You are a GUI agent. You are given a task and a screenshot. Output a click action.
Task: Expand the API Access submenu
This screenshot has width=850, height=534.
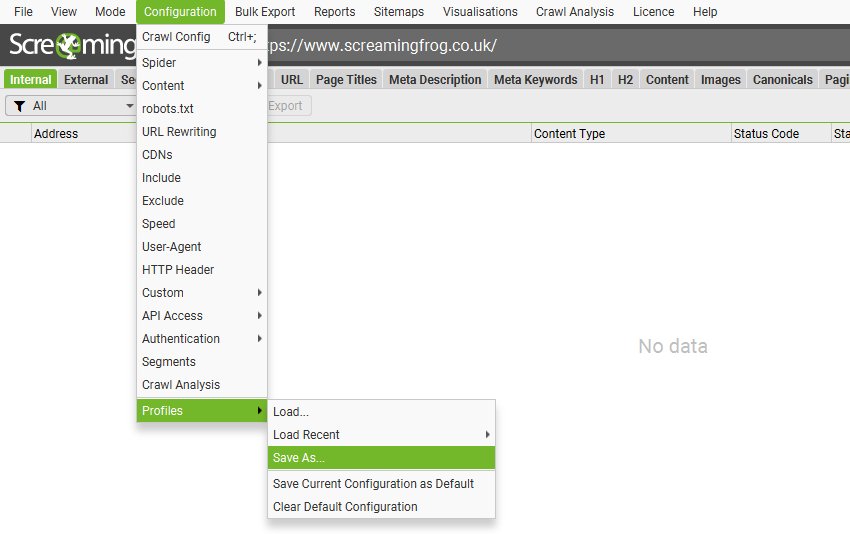tap(202, 316)
